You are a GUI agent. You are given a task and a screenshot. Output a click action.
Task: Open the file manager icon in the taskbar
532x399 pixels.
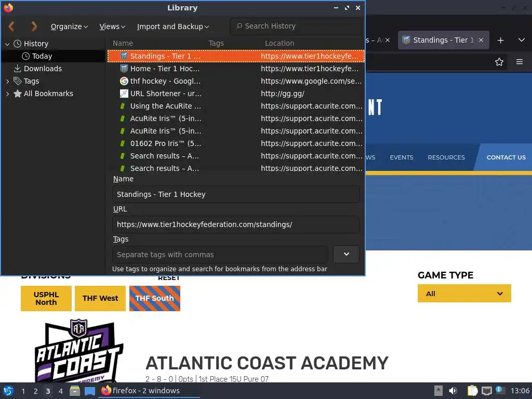point(75,391)
